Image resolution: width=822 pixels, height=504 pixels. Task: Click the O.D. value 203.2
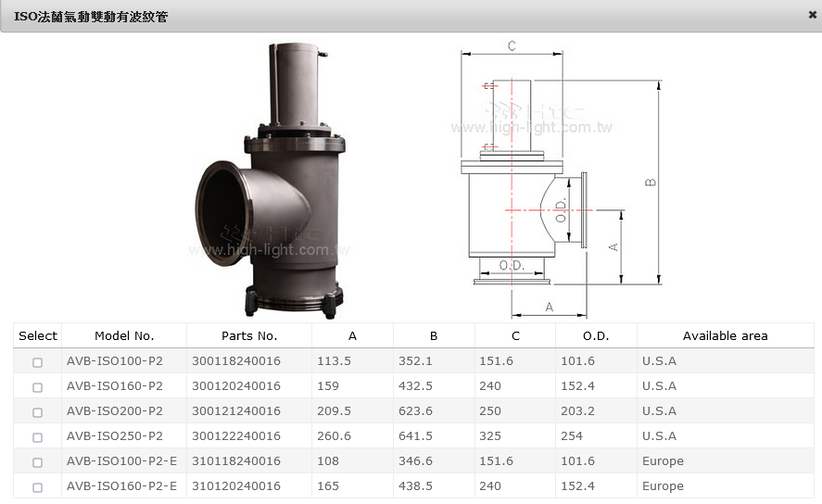click(x=577, y=411)
